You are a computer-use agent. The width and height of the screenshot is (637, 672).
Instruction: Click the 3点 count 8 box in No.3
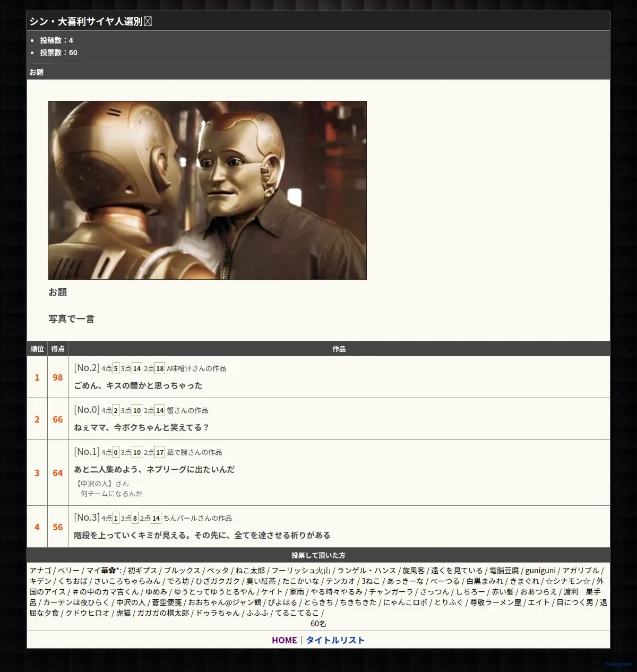(135, 518)
